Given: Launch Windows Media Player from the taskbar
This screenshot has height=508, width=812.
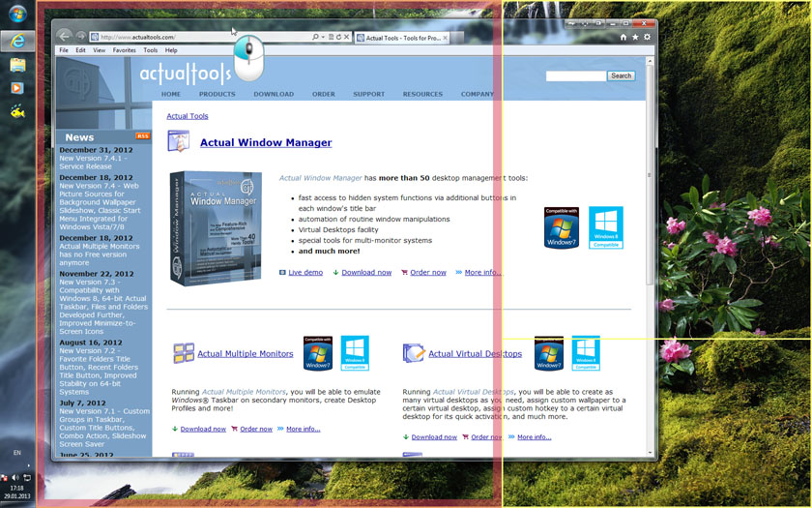Looking at the screenshot, I should click(x=17, y=88).
